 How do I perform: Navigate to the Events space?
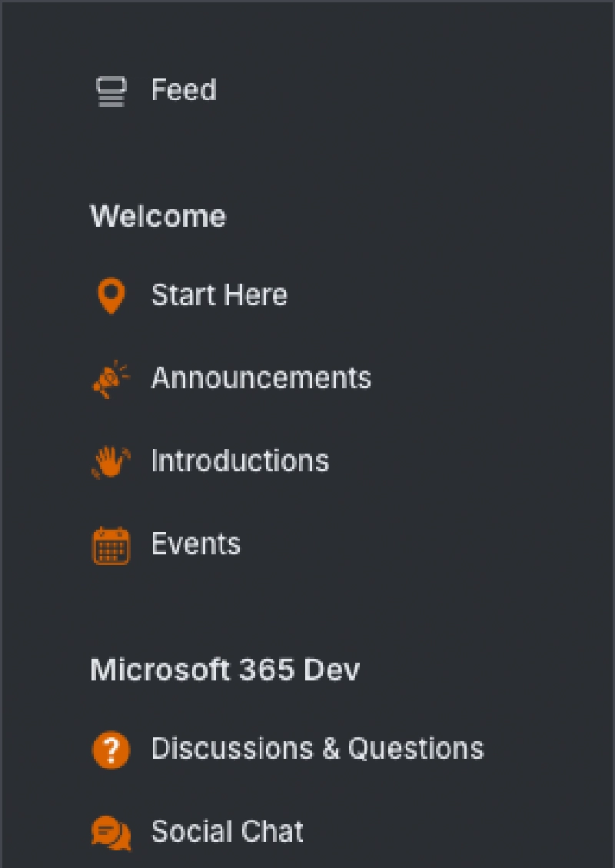(x=196, y=544)
